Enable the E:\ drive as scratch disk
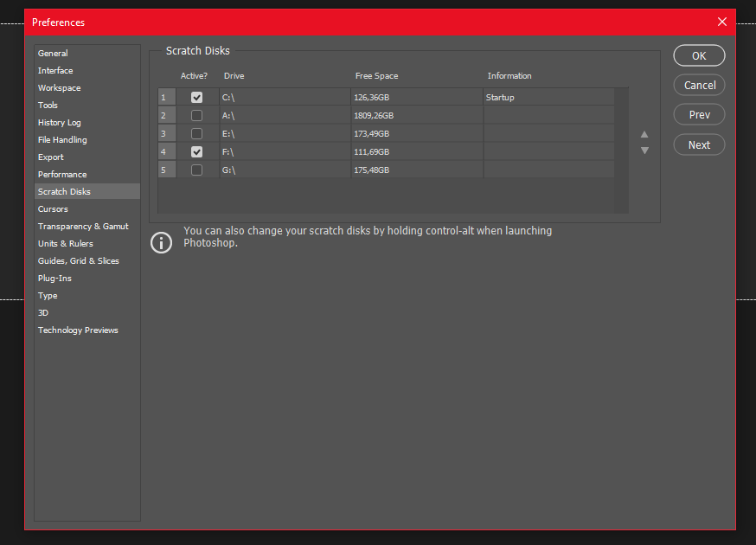 196,133
